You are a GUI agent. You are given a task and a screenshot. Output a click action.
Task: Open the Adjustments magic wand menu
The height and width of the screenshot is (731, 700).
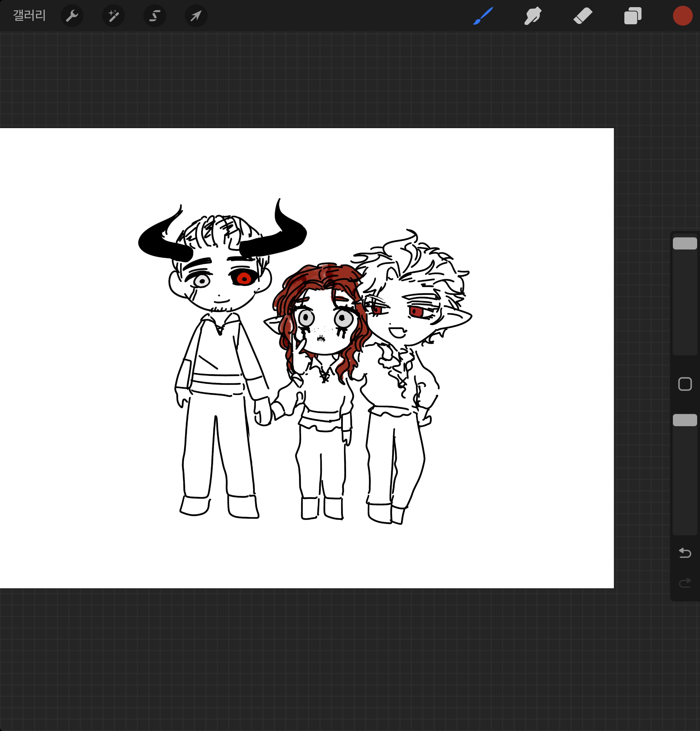pos(113,16)
